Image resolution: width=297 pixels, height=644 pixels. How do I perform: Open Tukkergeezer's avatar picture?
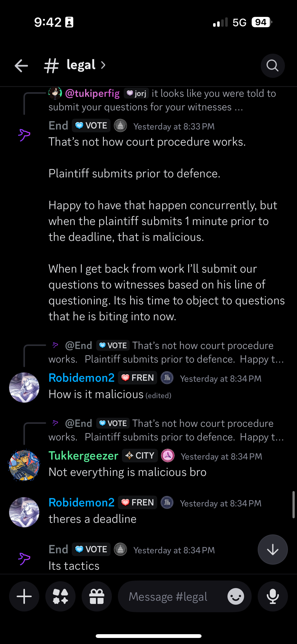click(x=24, y=465)
